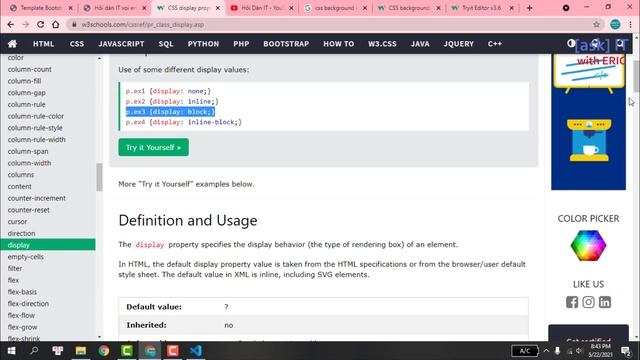Open the coffee machine advertisement banner

(588, 122)
